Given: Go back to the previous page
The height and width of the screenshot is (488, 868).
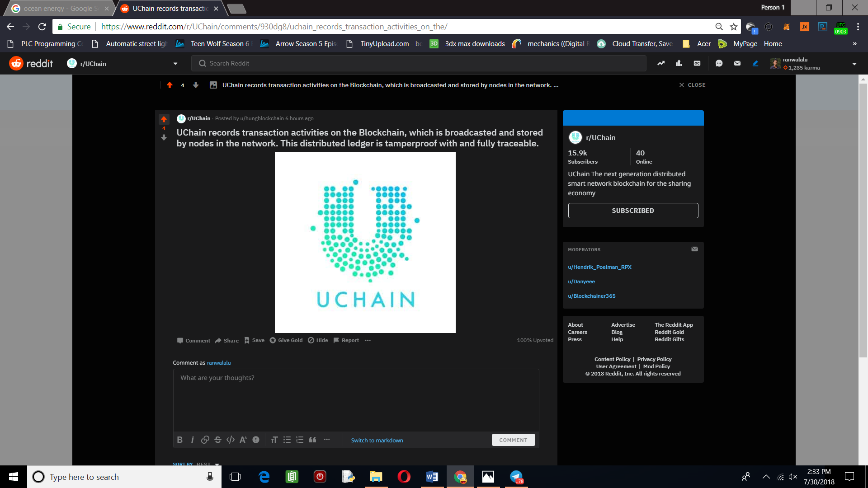Looking at the screenshot, I should pos(10,27).
